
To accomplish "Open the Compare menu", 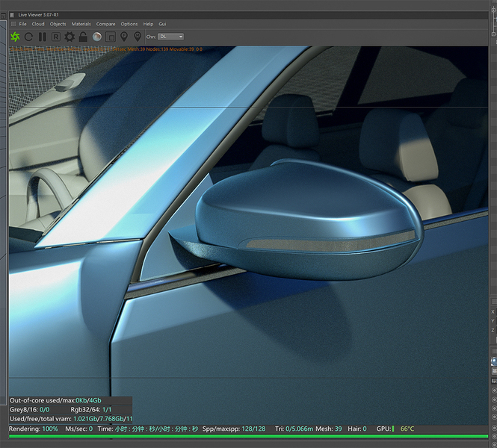I will click(x=106, y=24).
